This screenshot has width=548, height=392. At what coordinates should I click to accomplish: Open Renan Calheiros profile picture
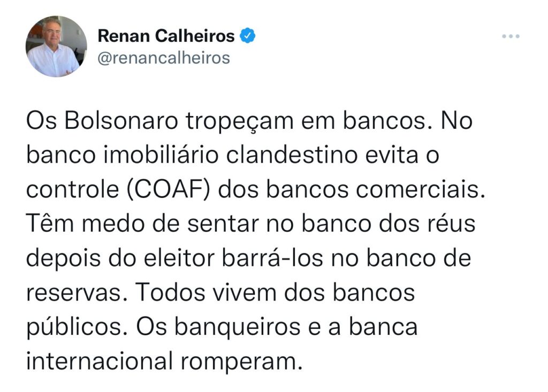tap(56, 46)
